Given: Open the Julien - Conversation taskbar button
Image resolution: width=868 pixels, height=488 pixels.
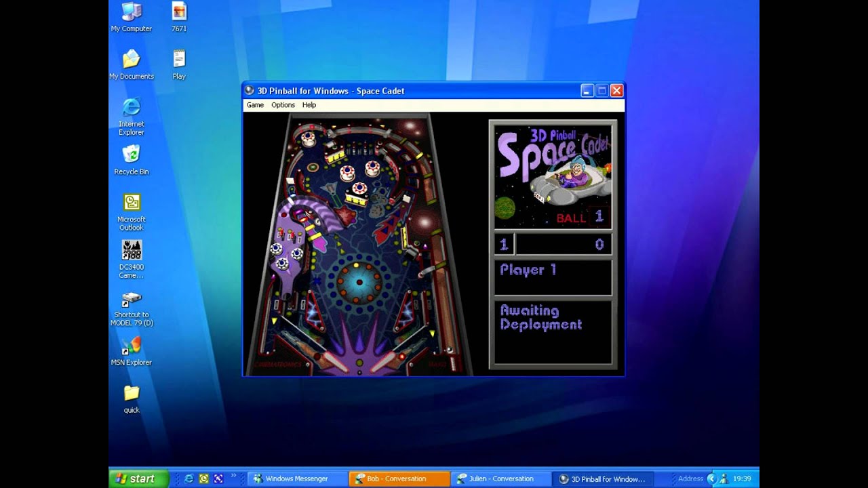Looking at the screenshot, I should 501,479.
